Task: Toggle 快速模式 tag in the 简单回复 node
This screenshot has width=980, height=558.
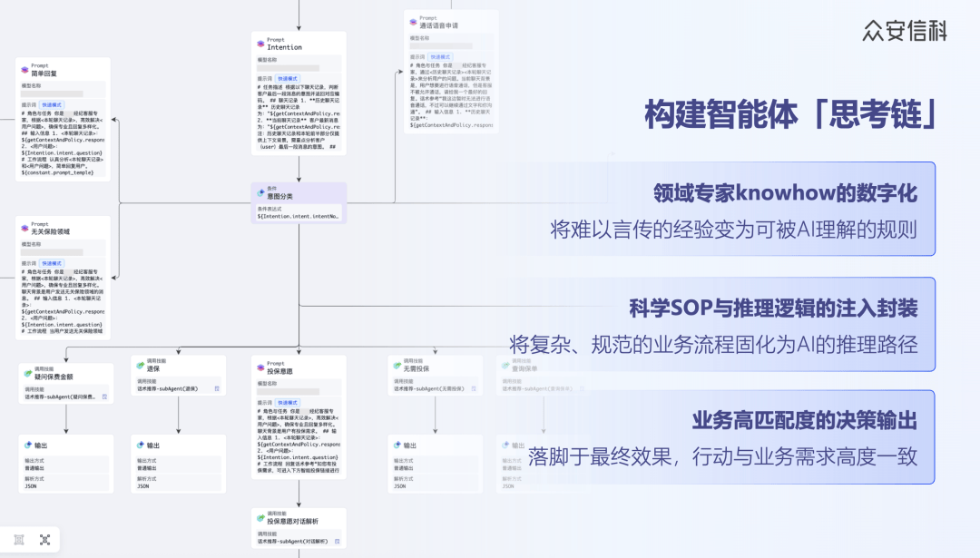Action: [54, 105]
